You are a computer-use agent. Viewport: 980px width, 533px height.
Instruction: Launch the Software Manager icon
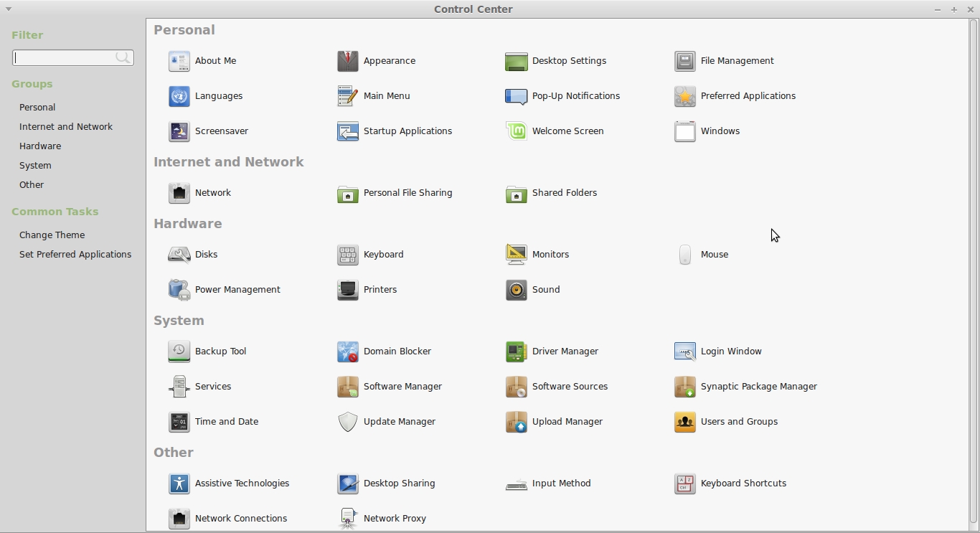347,387
